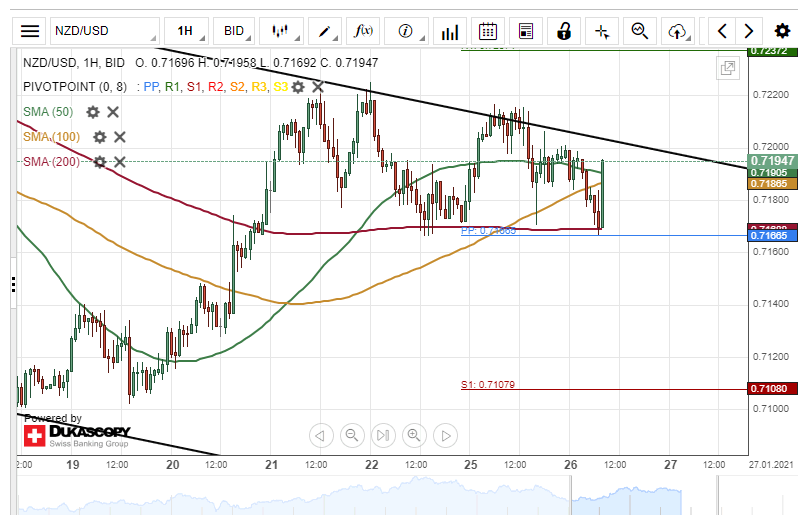Navigate back with the left chevron
Viewport: 807px width, 522px height.
click(722, 31)
